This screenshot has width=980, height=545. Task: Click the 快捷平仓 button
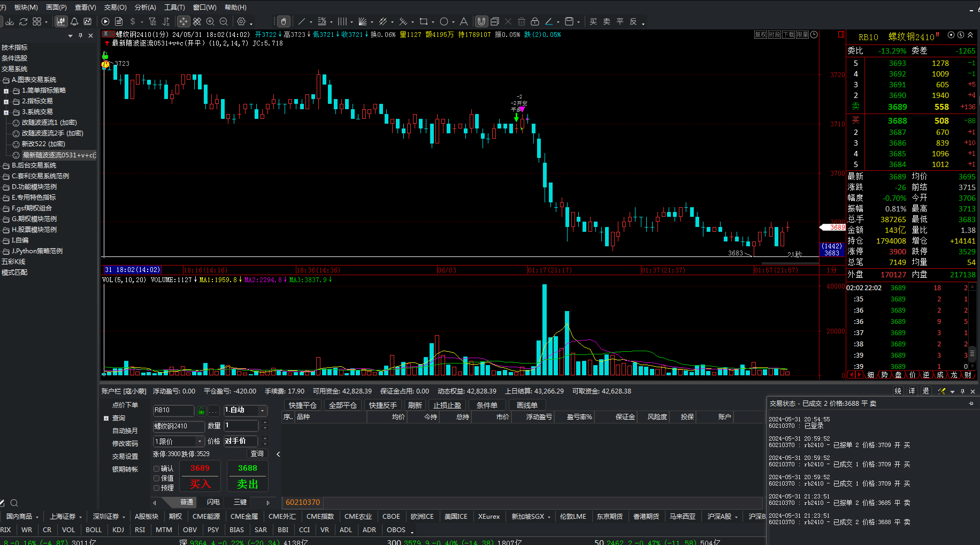(303, 405)
